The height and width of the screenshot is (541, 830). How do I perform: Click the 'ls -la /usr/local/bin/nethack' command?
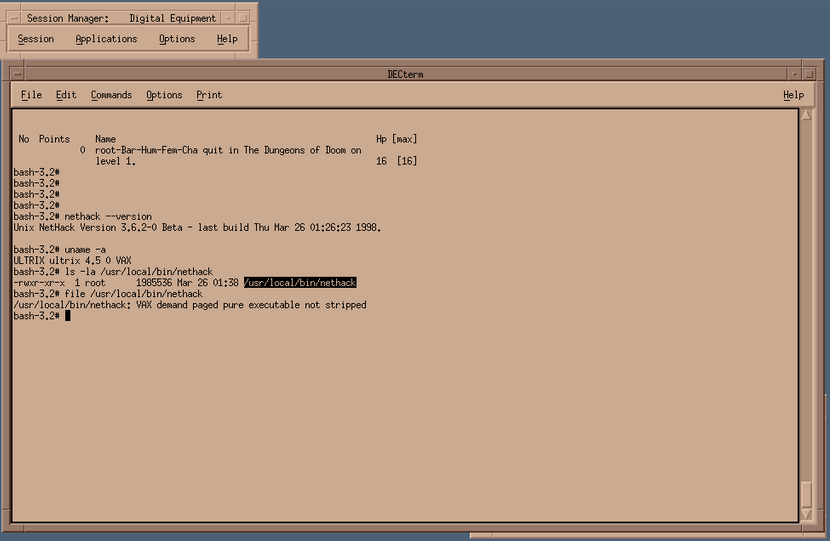(x=139, y=272)
